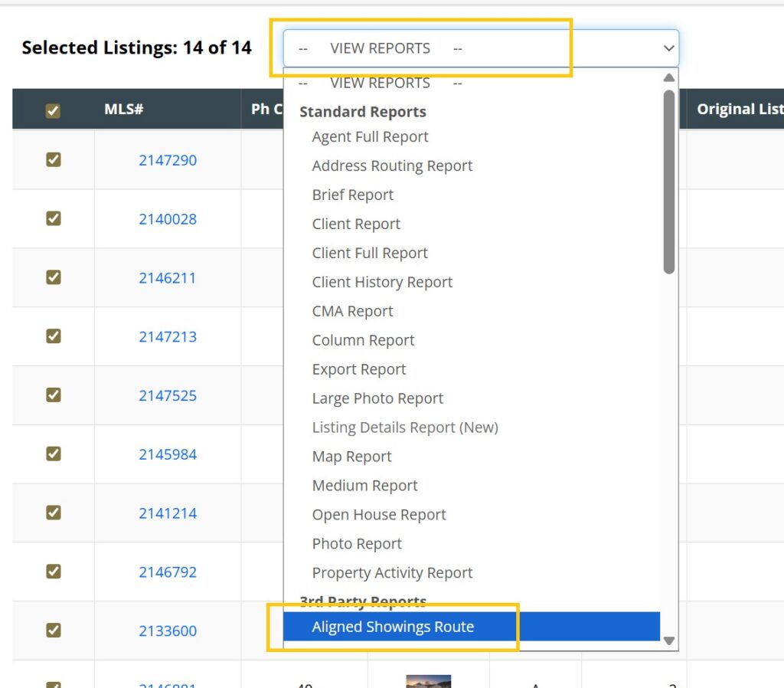Click scroll up arrow in reports list

(x=669, y=77)
